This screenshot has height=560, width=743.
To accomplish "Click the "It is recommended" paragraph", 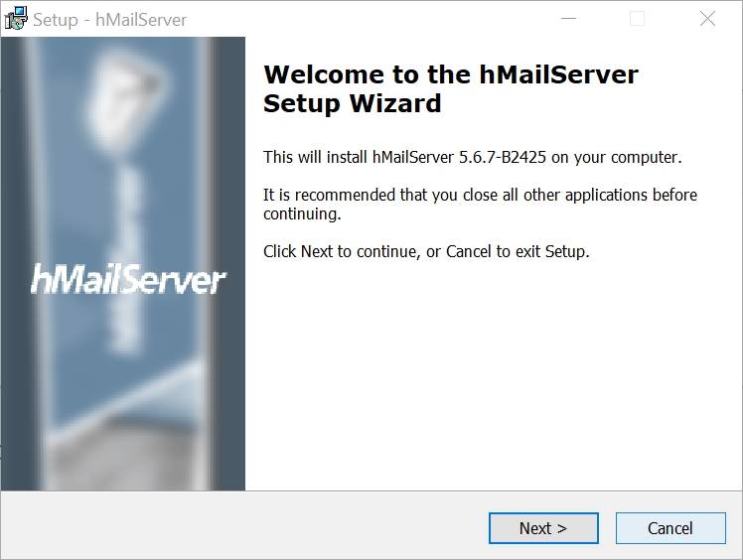I will pyautogui.click(x=480, y=205).
